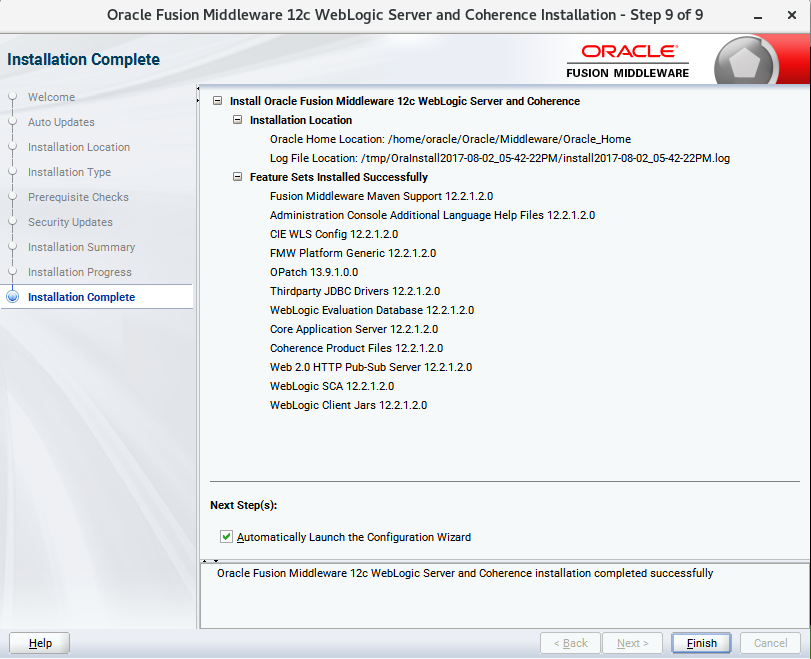Select the OPatch 13.9.1.0.0 feature item

tap(313, 272)
